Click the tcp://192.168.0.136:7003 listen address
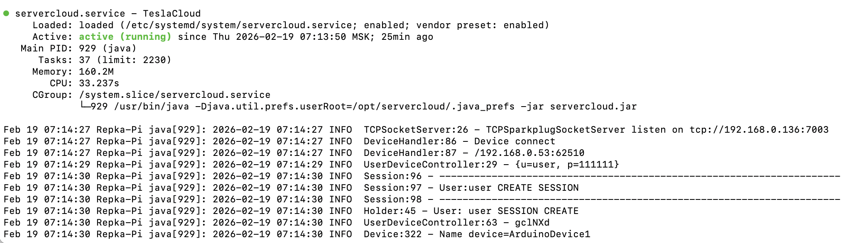Image resolution: width=868 pixels, height=243 pixels. coord(759,129)
